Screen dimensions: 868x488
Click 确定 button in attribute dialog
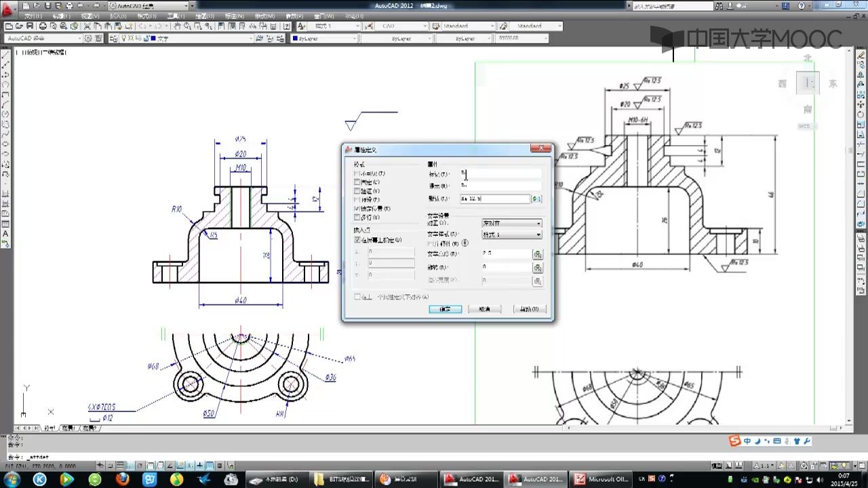(446, 308)
